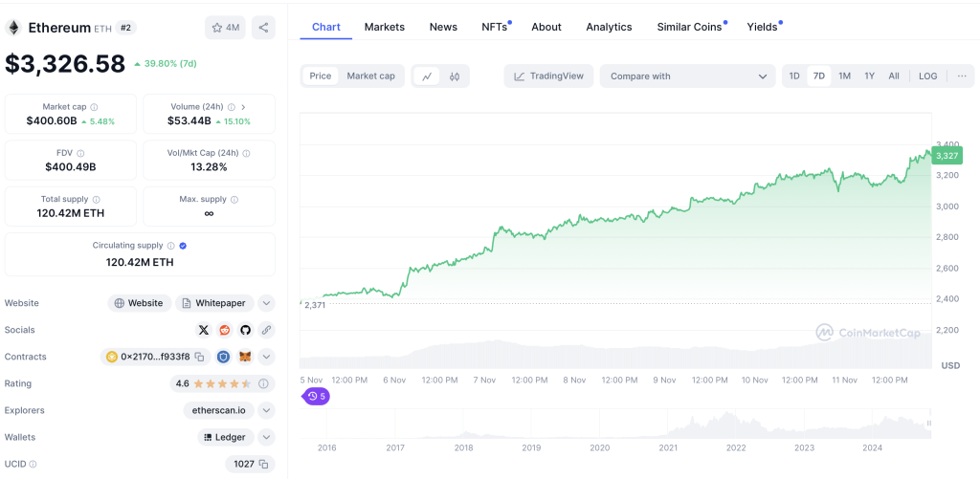Image resolution: width=980 pixels, height=479 pixels.
Task: Expand the Website row chevron
Action: (266, 303)
